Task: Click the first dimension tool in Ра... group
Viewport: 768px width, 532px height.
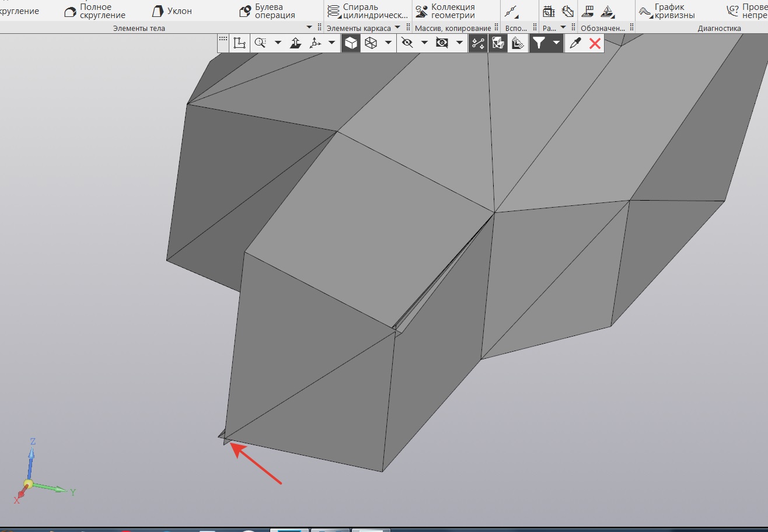Action: pyautogui.click(x=549, y=11)
